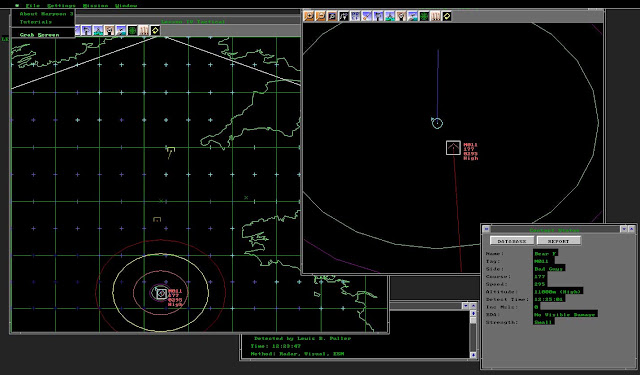Click down-arrow button in message window title bar

click(x=465, y=306)
